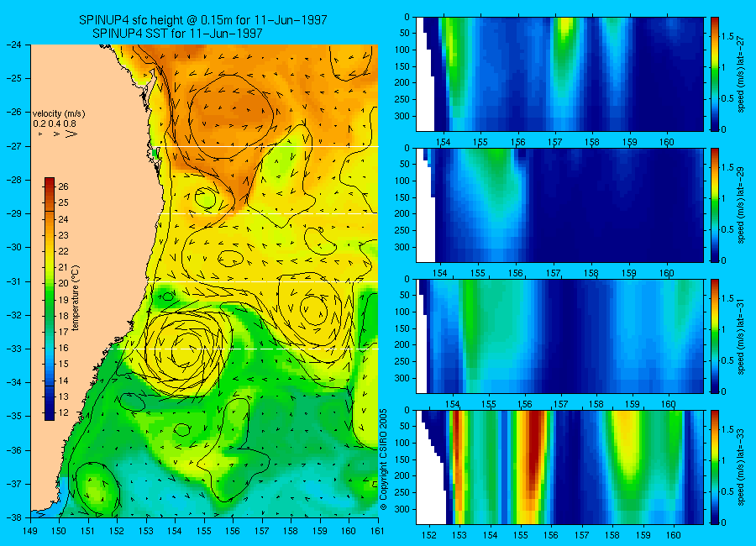Screen dimensions: 756x546
Task: Click the -33 latitude label on the main map
Action: click(x=13, y=349)
